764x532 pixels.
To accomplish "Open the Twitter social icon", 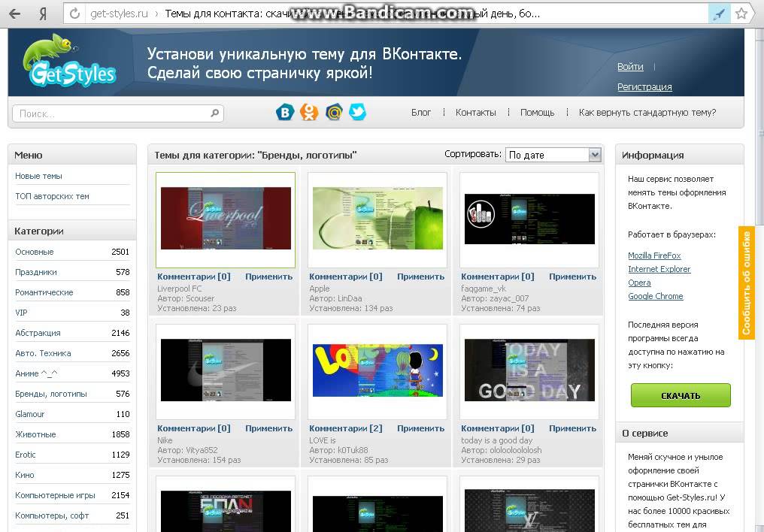I will tap(358, 113).
